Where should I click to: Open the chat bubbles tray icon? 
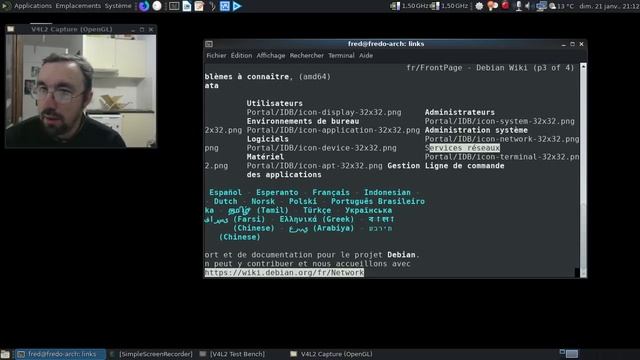click(x=492, y=6)
